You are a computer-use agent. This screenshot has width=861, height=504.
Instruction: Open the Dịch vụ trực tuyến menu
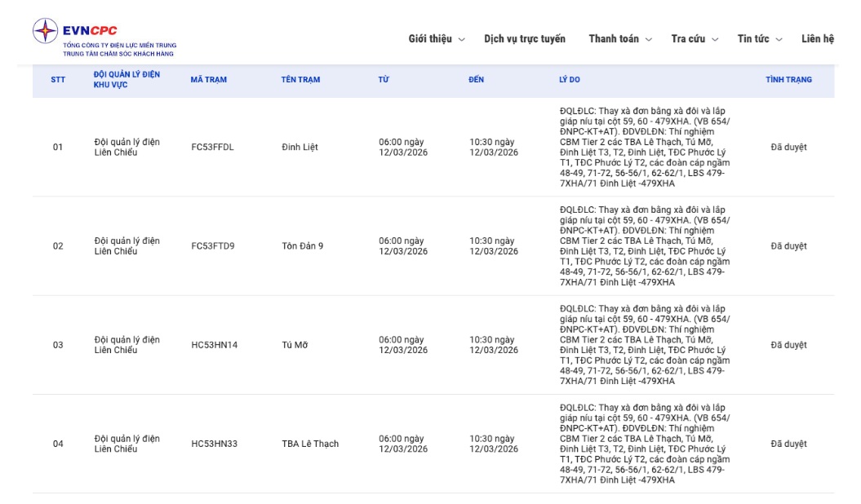click(524, 39)
